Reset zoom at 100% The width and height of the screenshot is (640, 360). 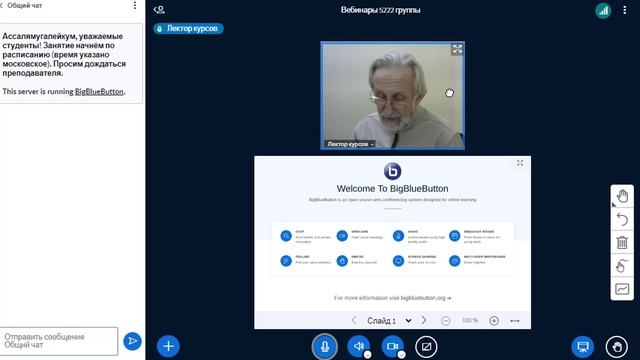coord(470,320)
